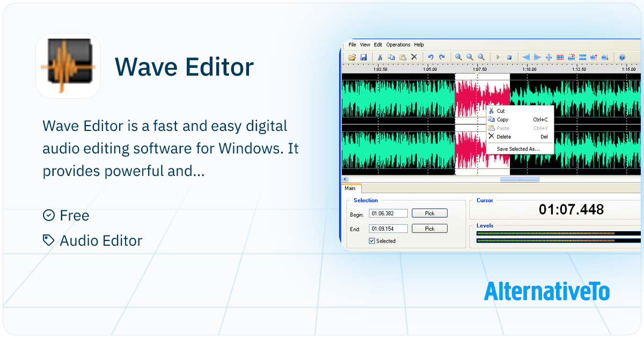Click the waveform icon with red horizontal lines
This screenshot has height=338, width=644.
(x=560, y=57)
